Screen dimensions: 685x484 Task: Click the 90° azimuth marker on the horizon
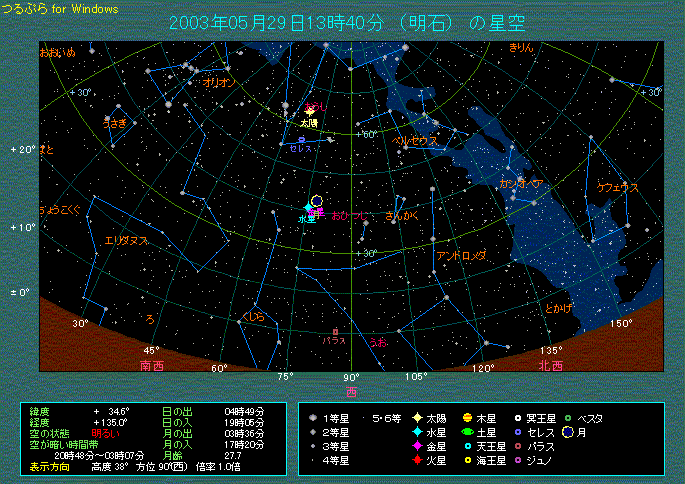351,376
